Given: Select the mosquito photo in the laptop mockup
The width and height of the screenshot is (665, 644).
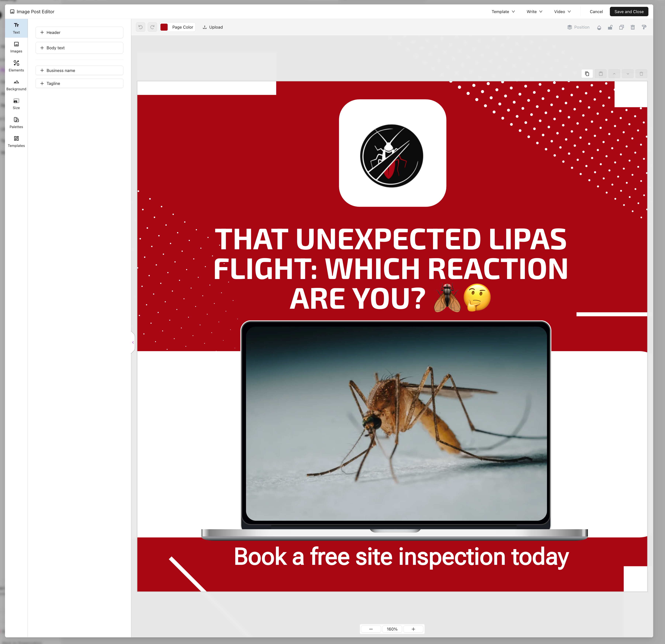Looking at the screenshot, I should 396,424.
